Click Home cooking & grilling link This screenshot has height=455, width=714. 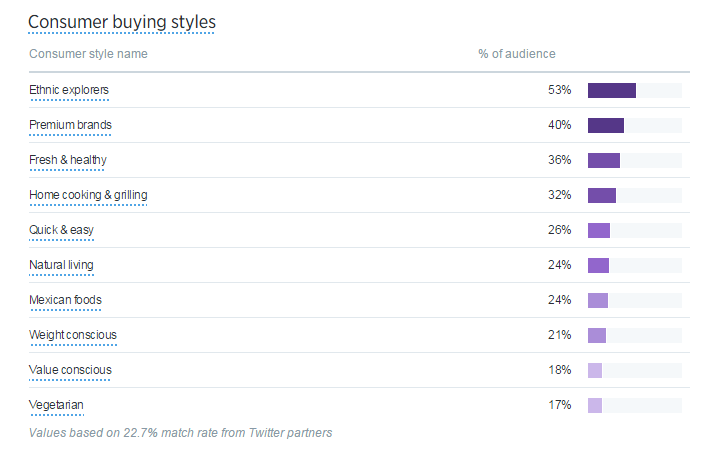(89, 195)
